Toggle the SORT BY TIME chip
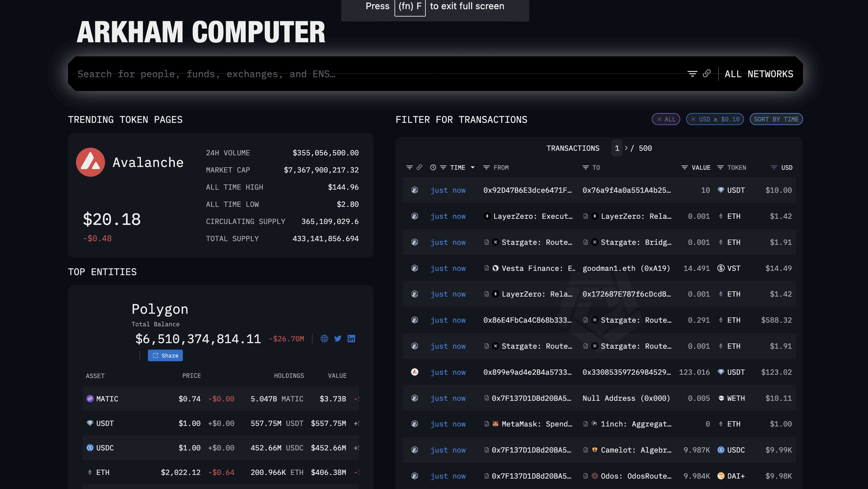Image resolution: width=868 pixels, height=489 pixels. pyautogui.click(x=776, y=119)
